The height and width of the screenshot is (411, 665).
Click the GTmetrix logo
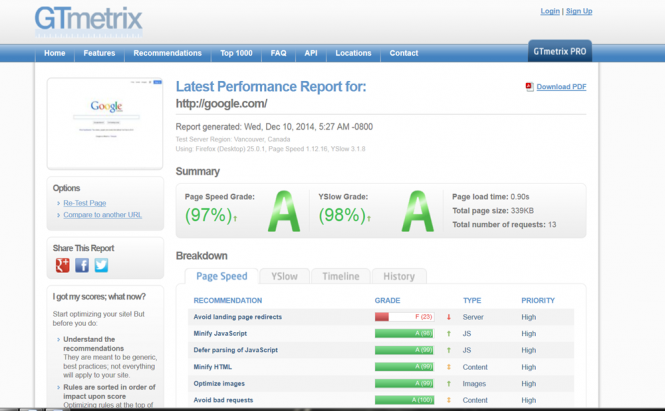tap(88, 21)
